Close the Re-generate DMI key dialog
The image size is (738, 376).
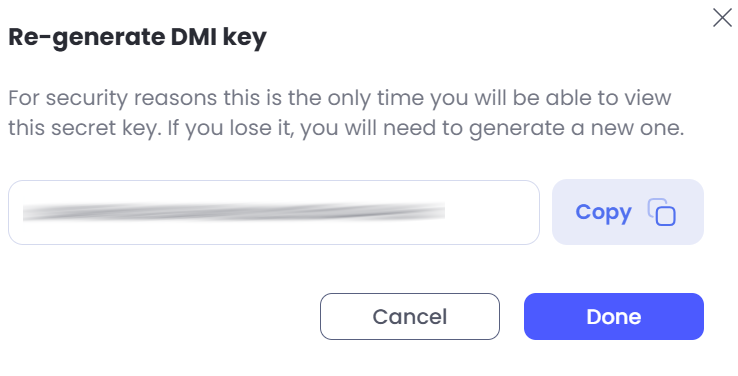[x=722, y=18]
